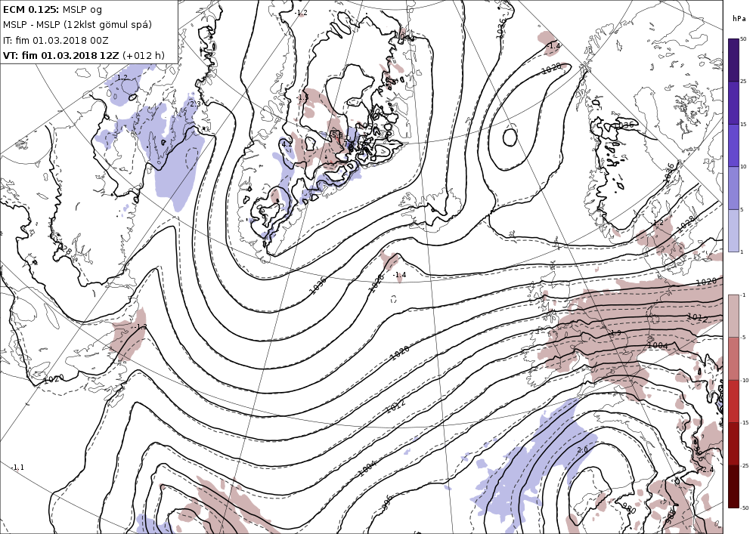Click the '1028' isobar label near Iceland

pos(377,283)
